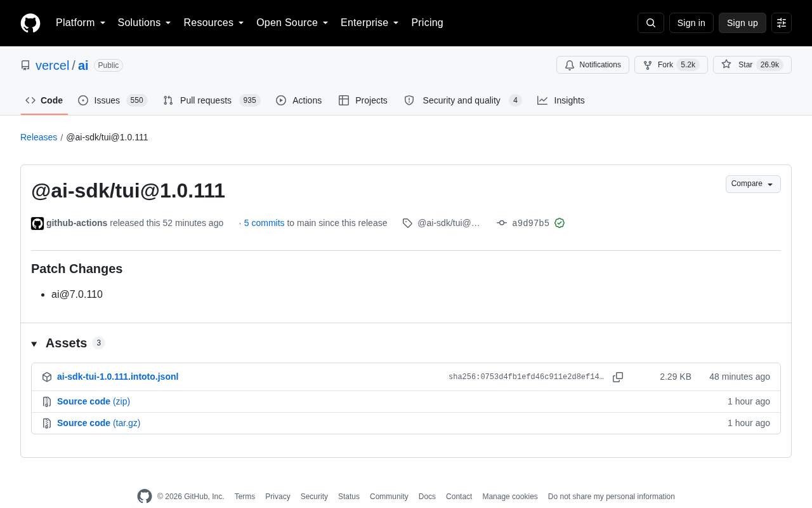Click the footer Terms link
Image resolution: width=812 pixels, height=508 pixels.
tap(245, 497)
